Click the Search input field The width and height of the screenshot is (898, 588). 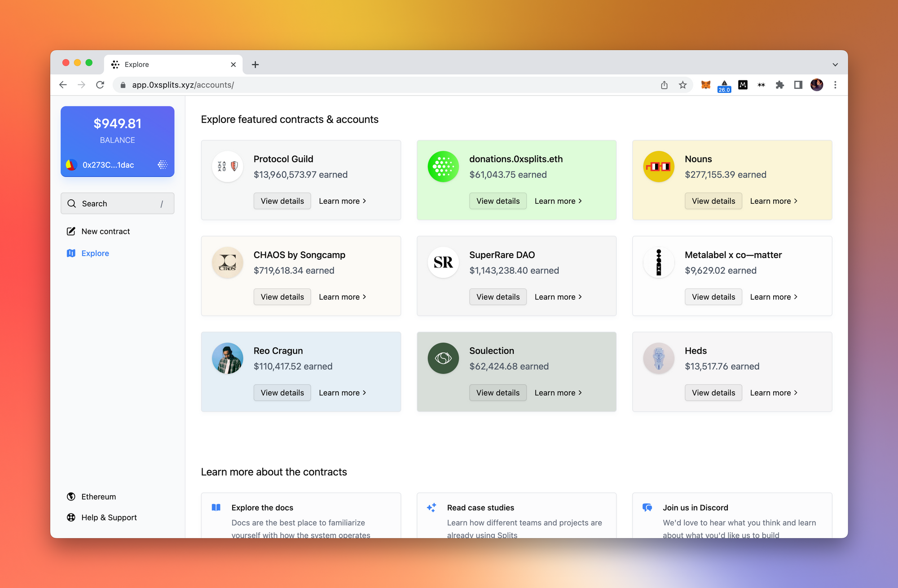pos(117,204)
